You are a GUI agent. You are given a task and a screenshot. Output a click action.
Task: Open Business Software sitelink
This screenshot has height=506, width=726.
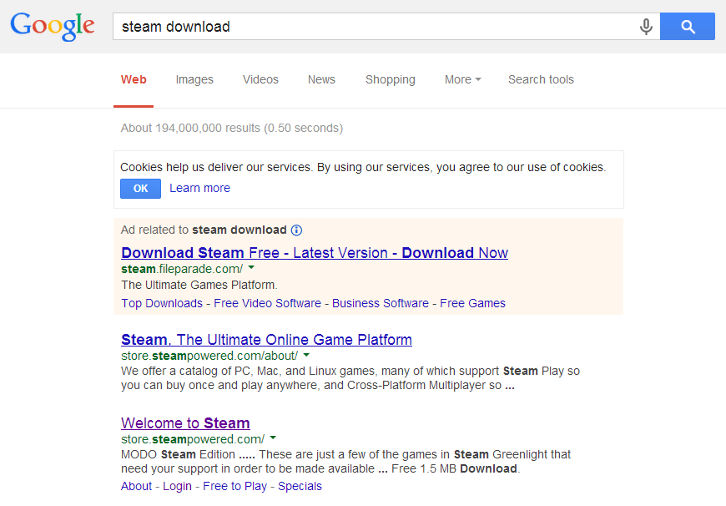point(380,303)
